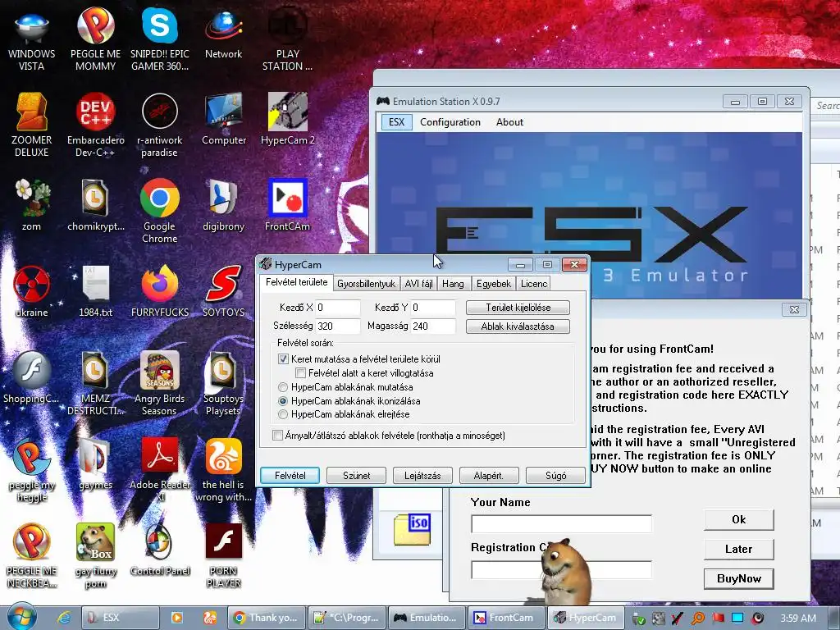
Task: Select the Angry Birds Seasons icon
Action: pyautogui.click(x=160, y=383)
